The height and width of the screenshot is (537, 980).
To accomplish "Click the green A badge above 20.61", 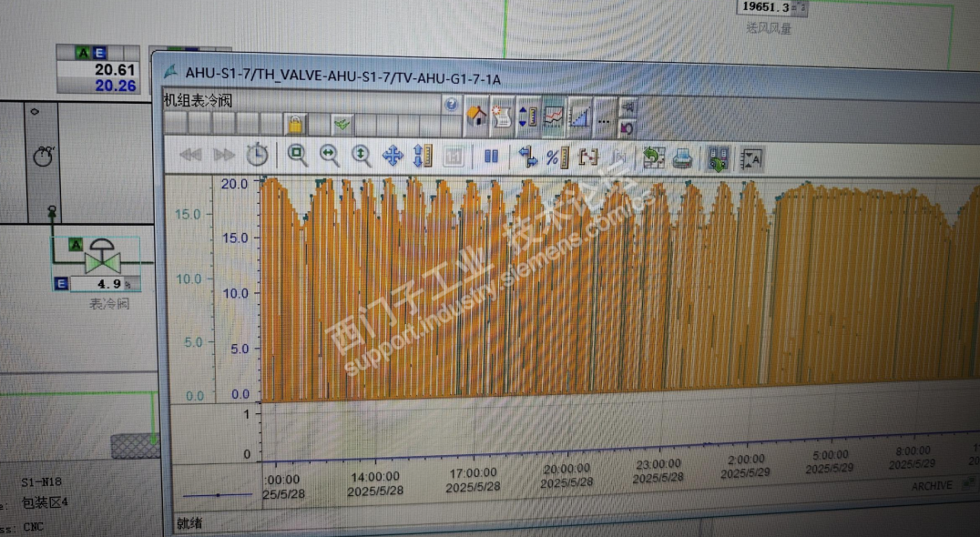I will (83, 53).
